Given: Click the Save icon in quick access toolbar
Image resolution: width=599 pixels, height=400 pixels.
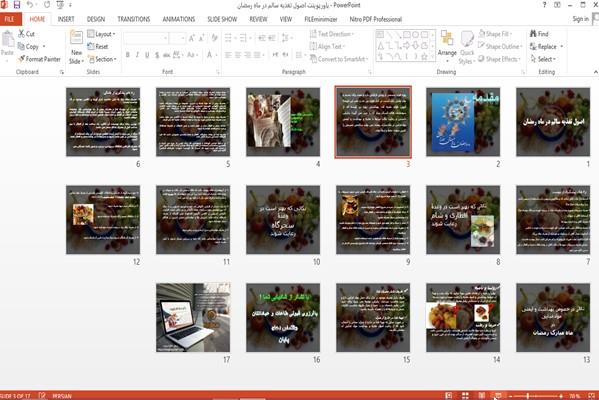Looking at the screenshot, I should click(x=17, y=5).
